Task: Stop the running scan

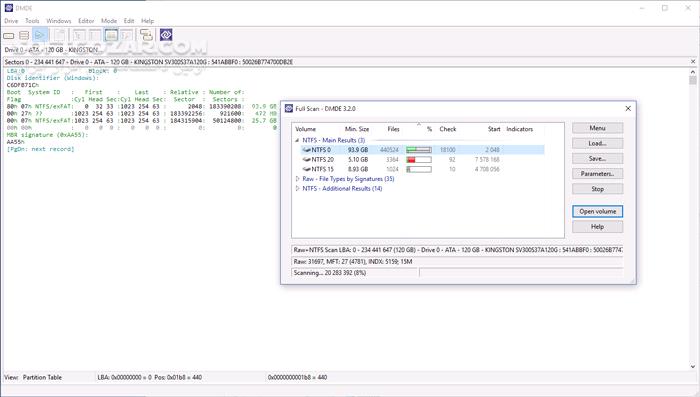Action: 597,189
